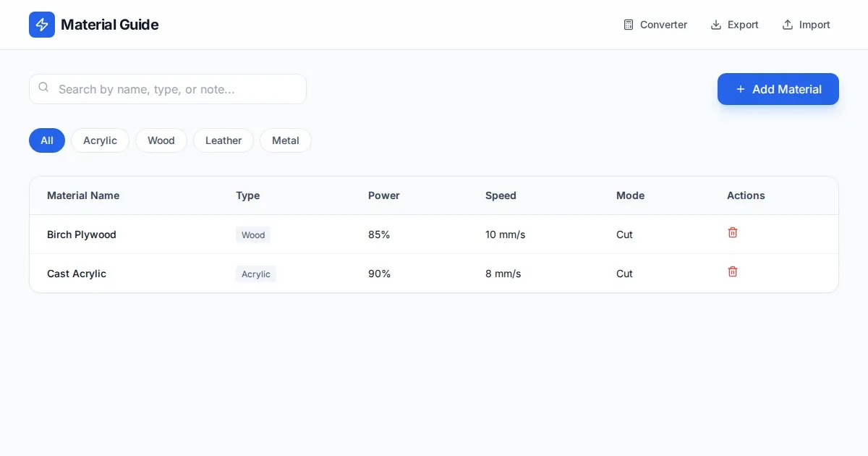Filter materials by Wood
The image size is (868, 456).
[161, 140]
